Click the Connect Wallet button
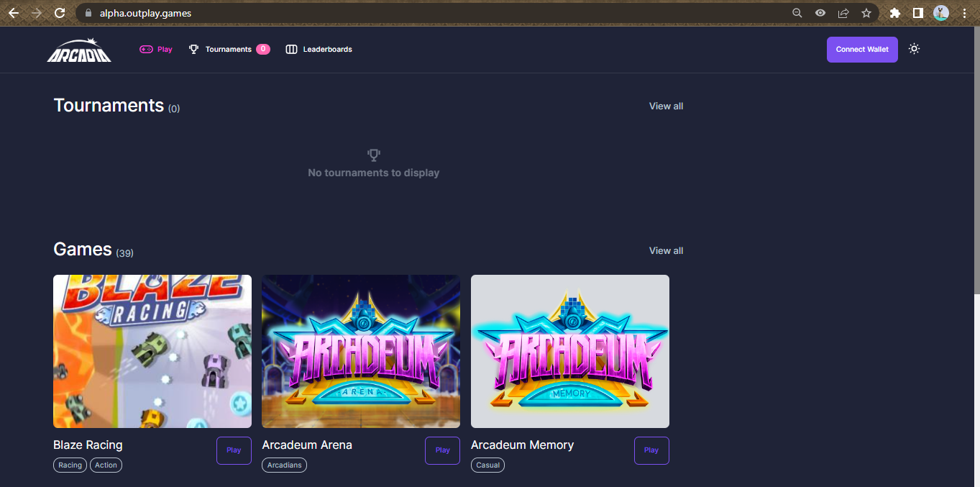The width and height of the screenshot is (980, 487). [x=862, y=50]
